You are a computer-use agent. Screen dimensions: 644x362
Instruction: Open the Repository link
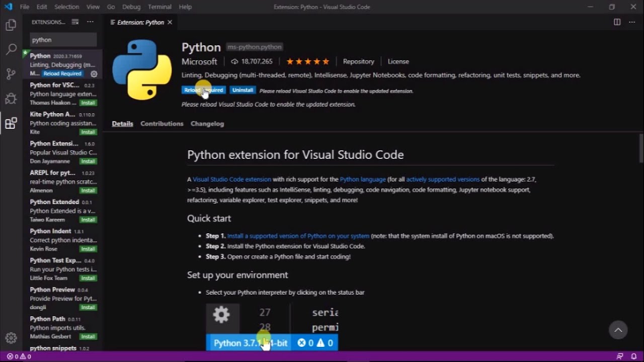(359, 61)
